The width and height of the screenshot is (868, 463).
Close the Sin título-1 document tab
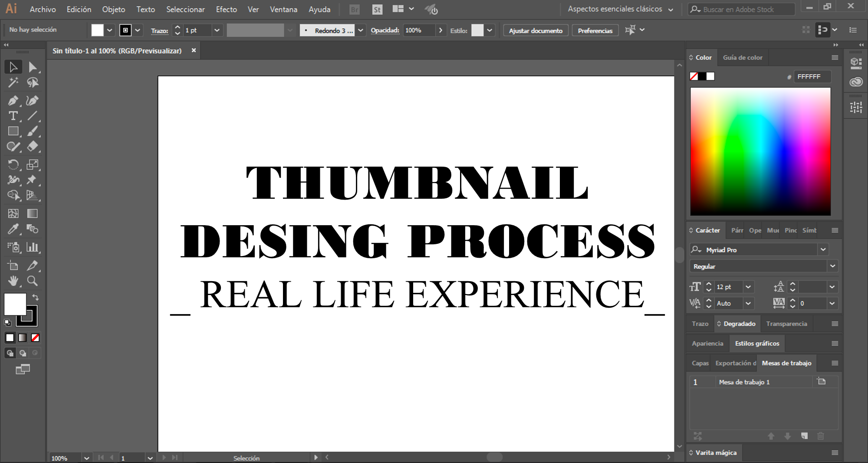coord(194,50)
